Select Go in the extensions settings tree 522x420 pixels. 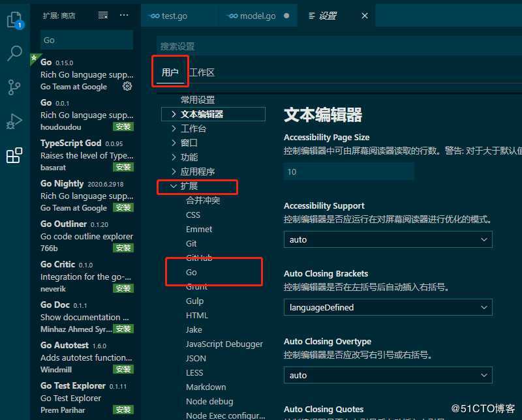coord(191,272)
